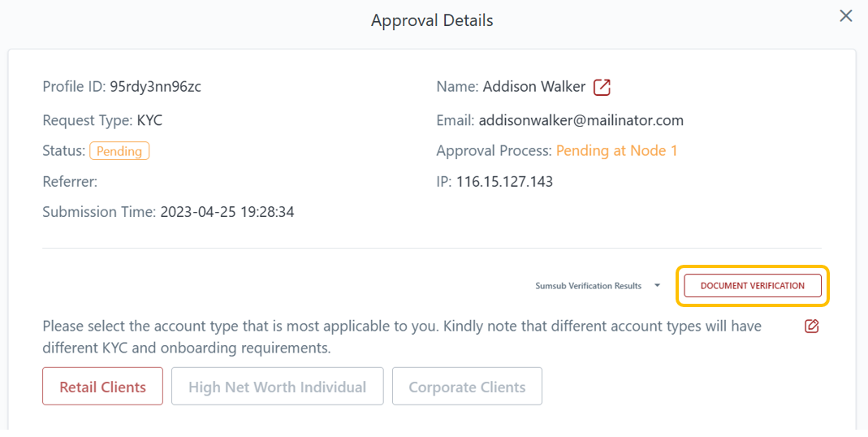Click the Pending status badge

[x=119, y=151]
